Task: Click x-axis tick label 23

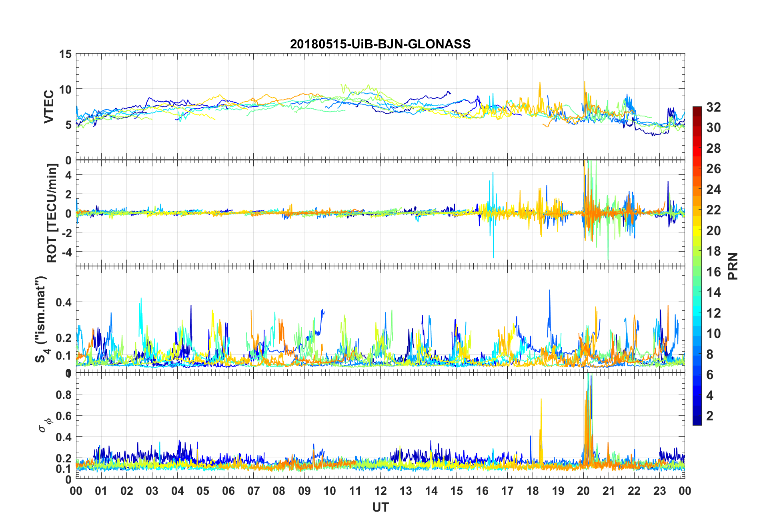Action: (659, 491)
